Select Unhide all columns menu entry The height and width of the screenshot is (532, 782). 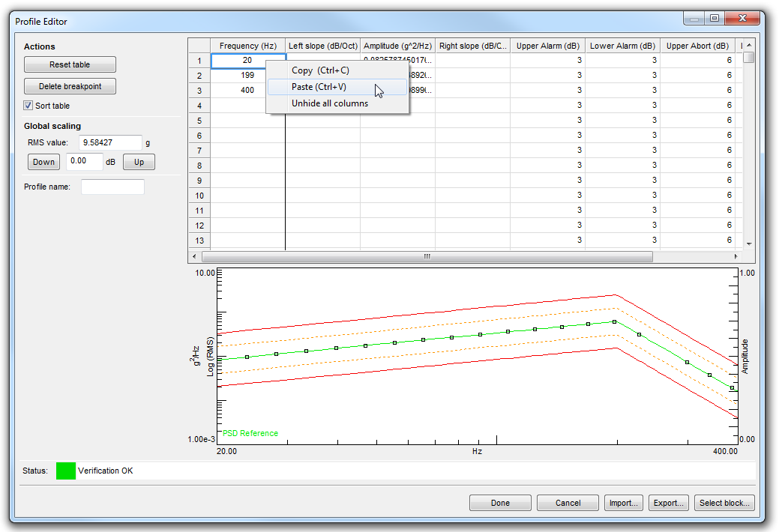pos(329,103)
